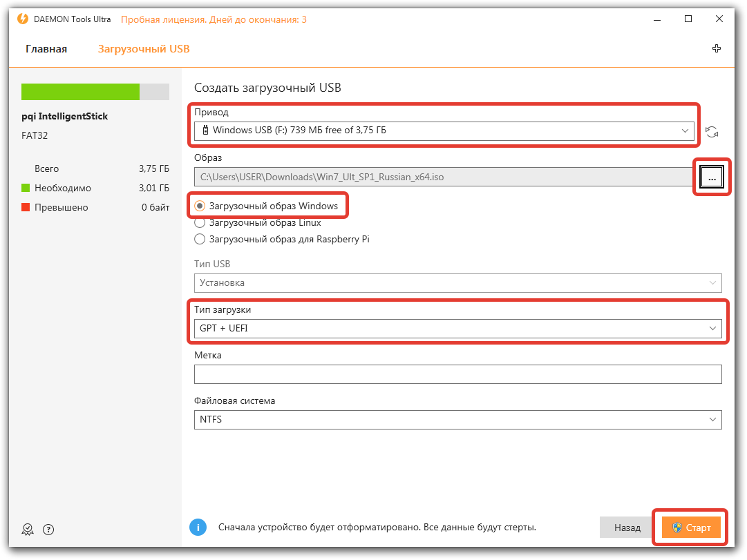Screen dimensions: 747x560
Task: Switch to the Загрузочный USB tab
Action: pyautogui.click(x=144, y=49)
